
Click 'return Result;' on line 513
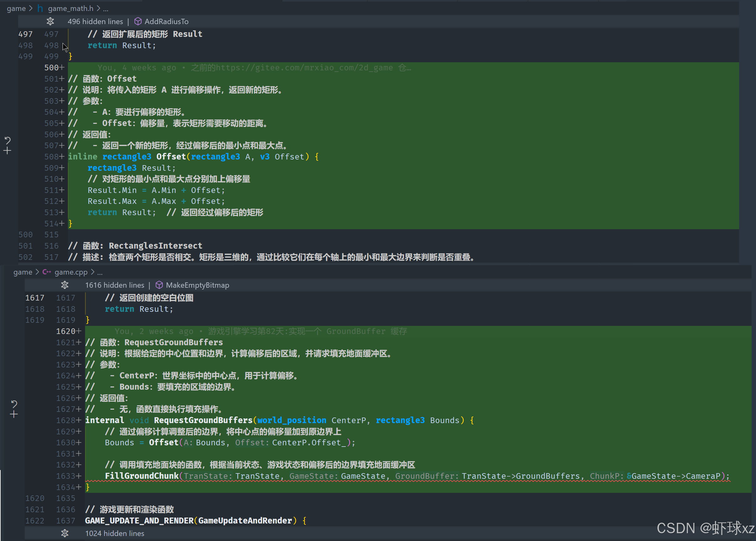[122, 212]
